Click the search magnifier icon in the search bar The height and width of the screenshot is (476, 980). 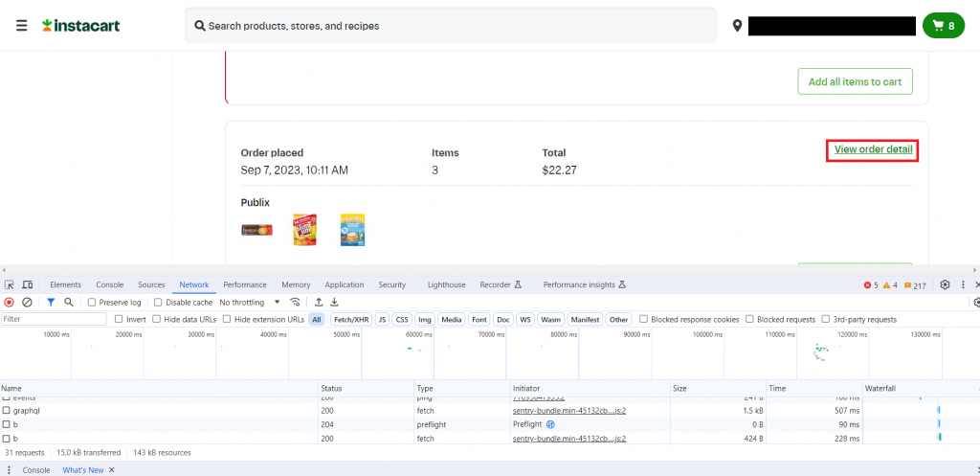(200, 26)
